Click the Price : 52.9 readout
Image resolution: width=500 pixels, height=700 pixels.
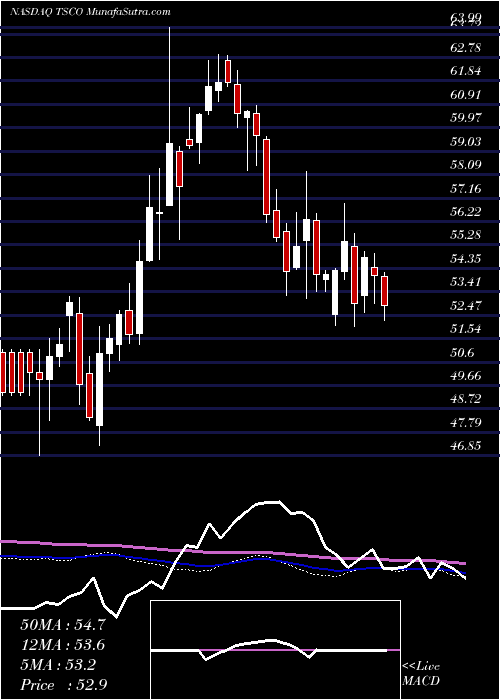tap(63, 685)
